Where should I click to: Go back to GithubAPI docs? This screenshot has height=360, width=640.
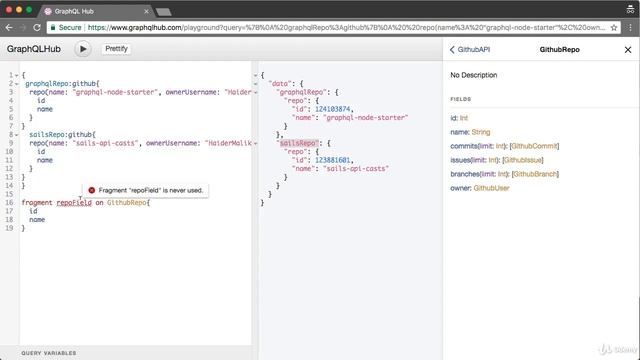[469, 49]
